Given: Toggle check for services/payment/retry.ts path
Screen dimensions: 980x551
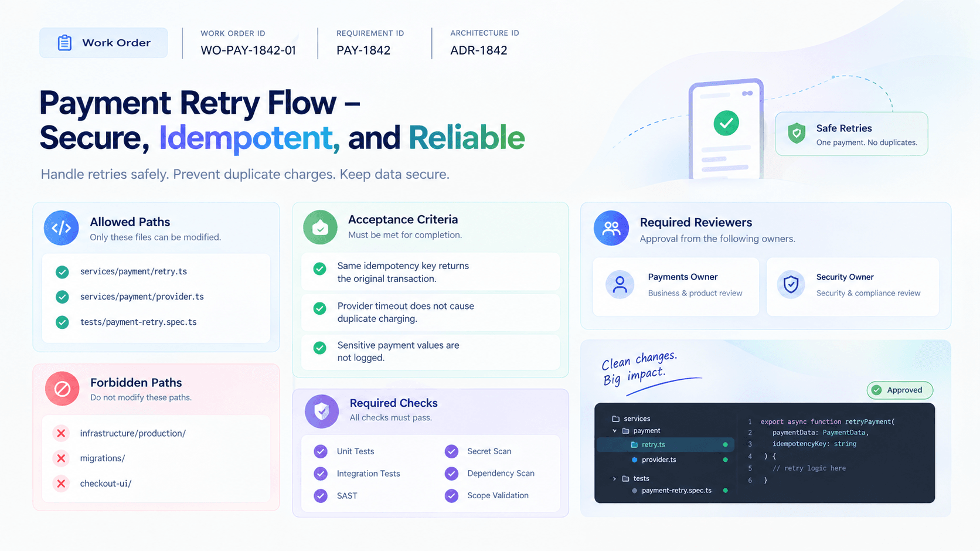Looking at the screenshot, I should click(x=62, y=272).
